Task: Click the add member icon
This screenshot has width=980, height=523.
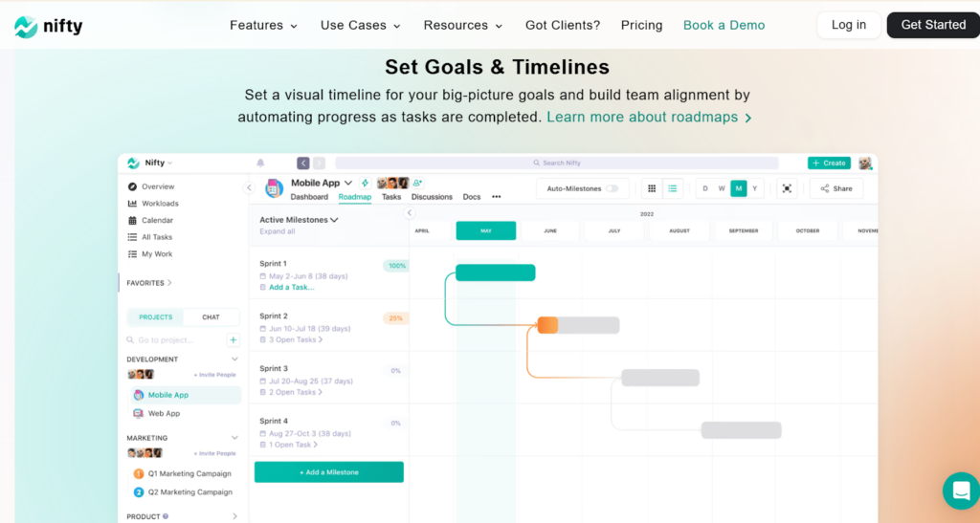Action: [x=418, y=183]
